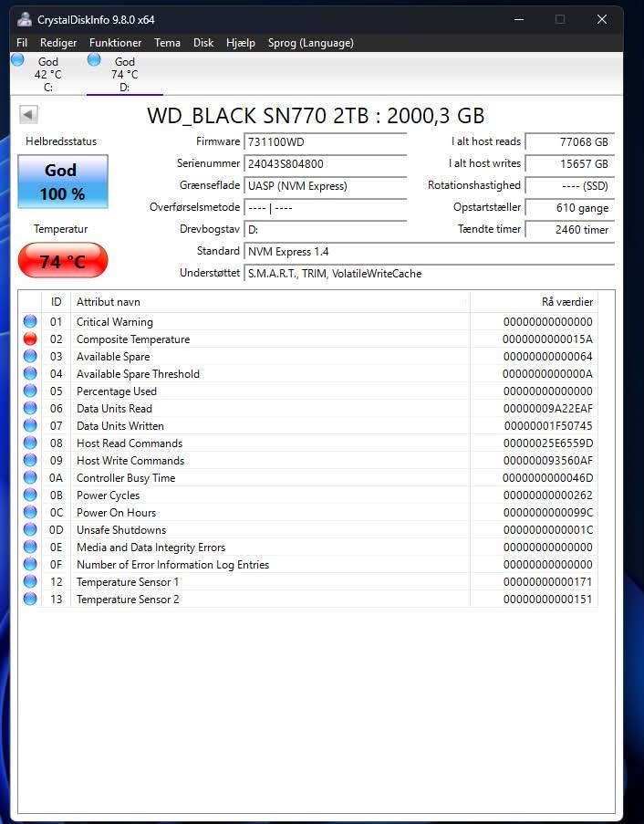Image resolution: width=644 pixels, height=824 pixels.
Task: Click the Overførselsmetode field
Action: 325,207
